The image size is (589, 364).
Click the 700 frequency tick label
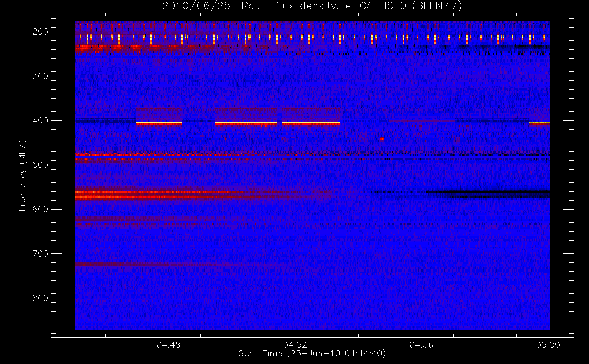(40, 254)
